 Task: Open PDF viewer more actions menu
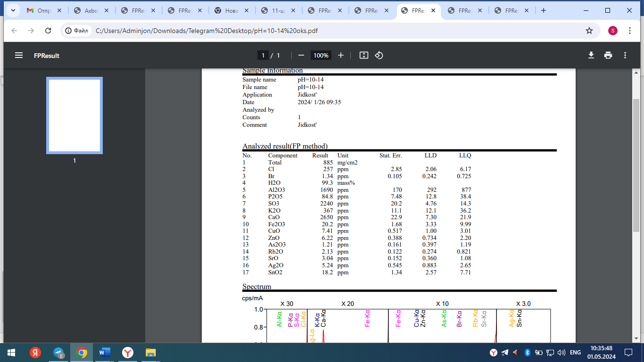(625, 55)
